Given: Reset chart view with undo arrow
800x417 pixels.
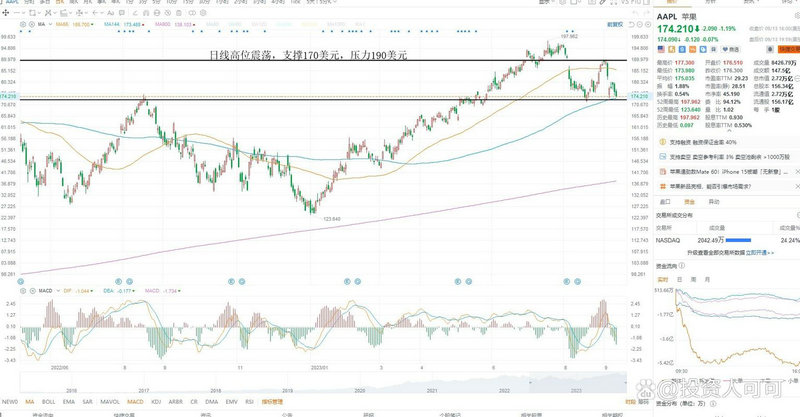Looking at the screenshot, I should [x=631, y=24].
